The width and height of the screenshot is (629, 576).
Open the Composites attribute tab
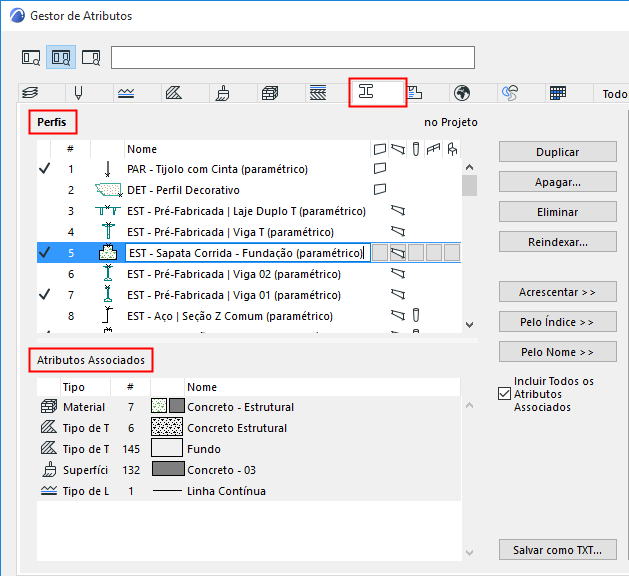pyautogui.click(x=318, y=93)
